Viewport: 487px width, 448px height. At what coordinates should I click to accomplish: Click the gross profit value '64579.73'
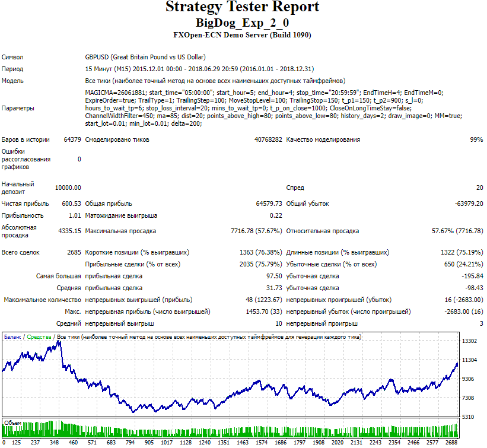269,204
